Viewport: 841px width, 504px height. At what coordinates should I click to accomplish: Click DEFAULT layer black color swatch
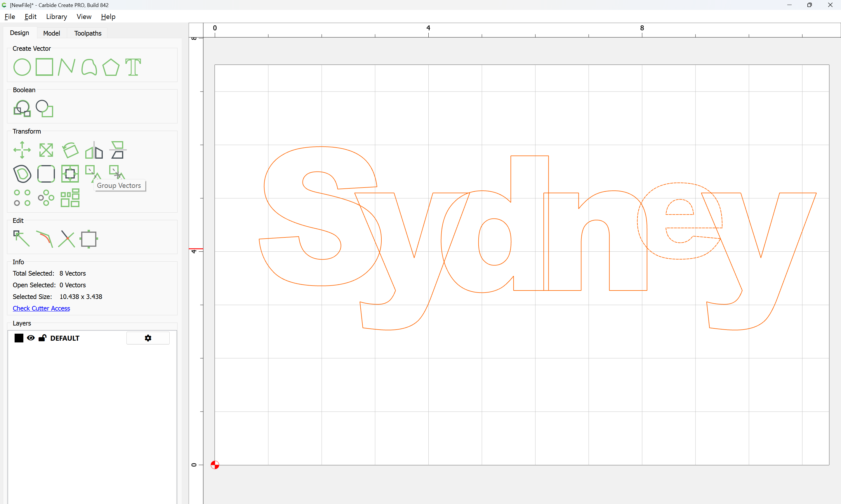(19, 338)
